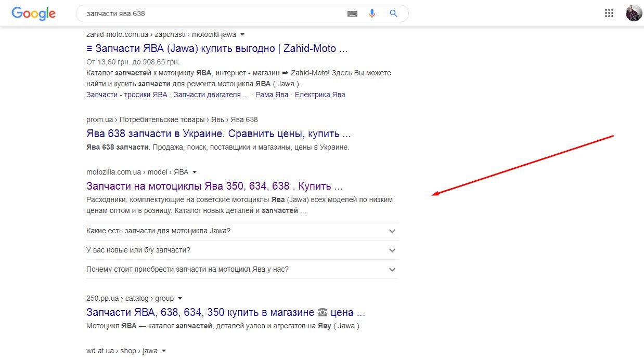This screenshot has height=360, width=644.
Task: Follow the 'Запчасти двигателя ...' sitelink
Action: click(211, 95)
